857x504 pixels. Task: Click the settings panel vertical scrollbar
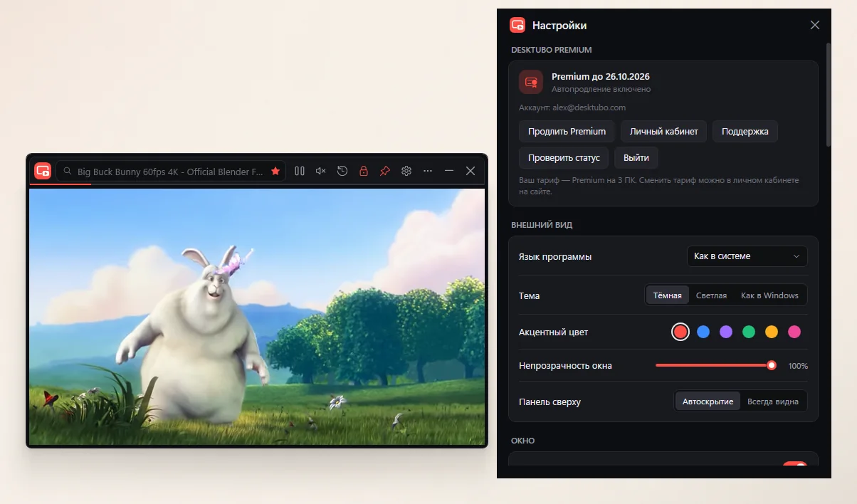click(829, 95)
